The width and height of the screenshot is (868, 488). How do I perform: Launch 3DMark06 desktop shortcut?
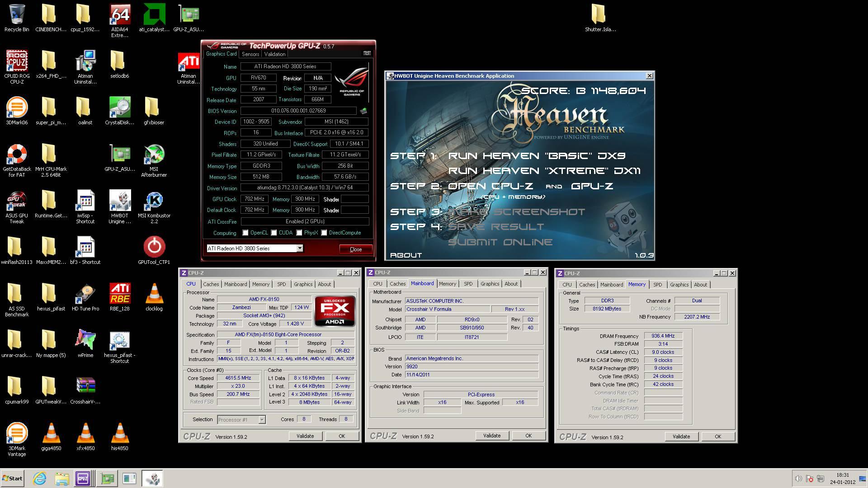click(x=17, y=111)
